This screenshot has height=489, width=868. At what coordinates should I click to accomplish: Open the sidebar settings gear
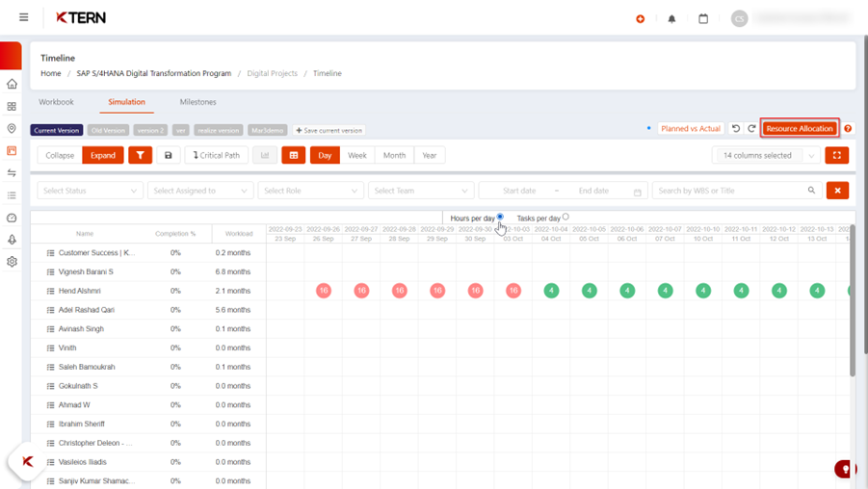coord(12,262)
